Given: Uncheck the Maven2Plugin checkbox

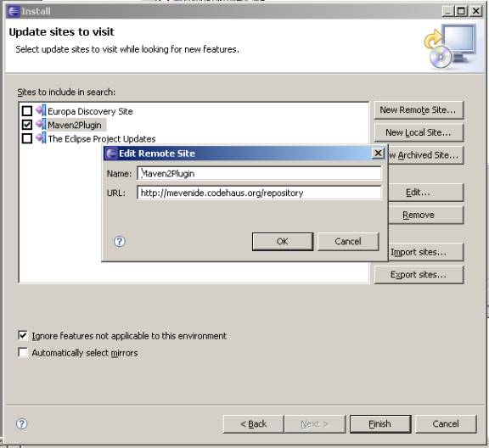Looking at the screenshot, I should [x=27, y=125].
